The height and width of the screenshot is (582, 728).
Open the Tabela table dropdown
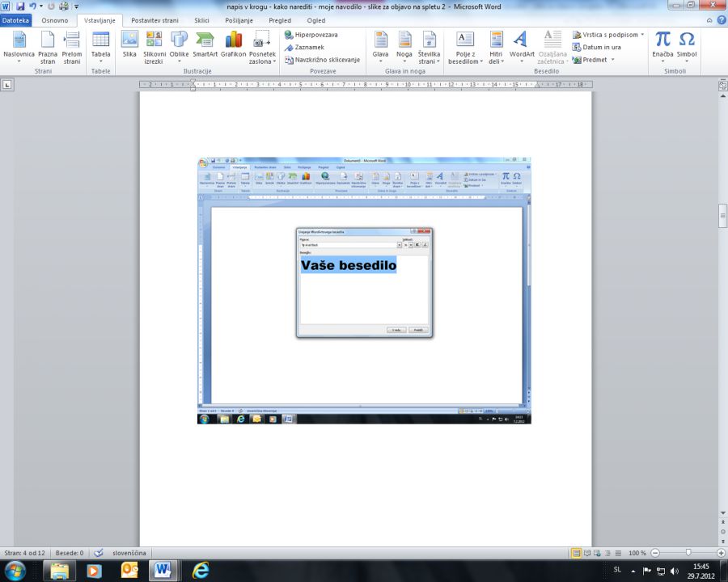point(101,48)
